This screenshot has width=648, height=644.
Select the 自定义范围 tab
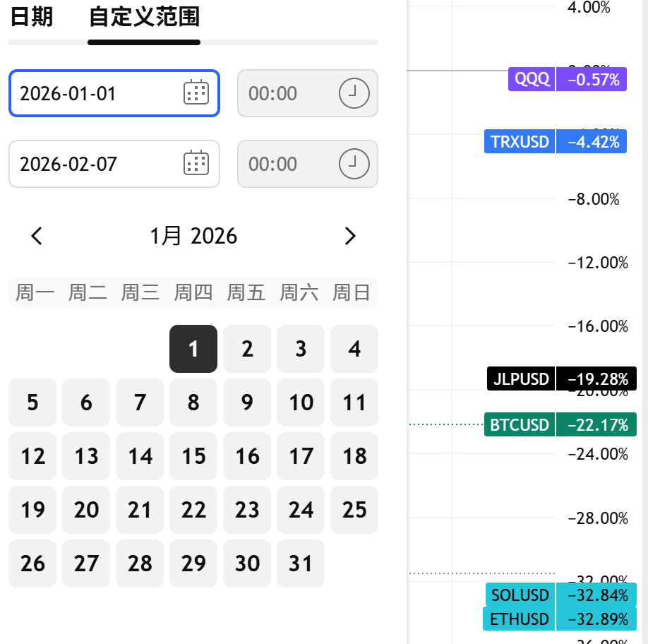tap(144, 17)
